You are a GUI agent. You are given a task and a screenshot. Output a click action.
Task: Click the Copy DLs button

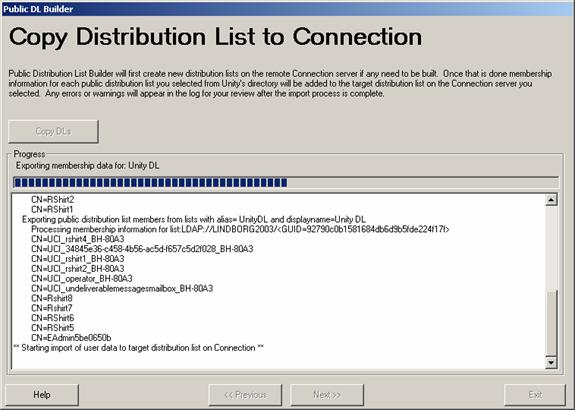coord(53,131)
